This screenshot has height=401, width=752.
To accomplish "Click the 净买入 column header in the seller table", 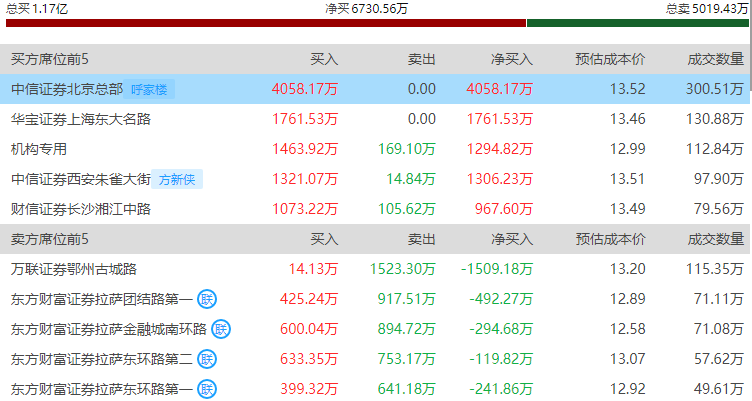I will point(512,239).
